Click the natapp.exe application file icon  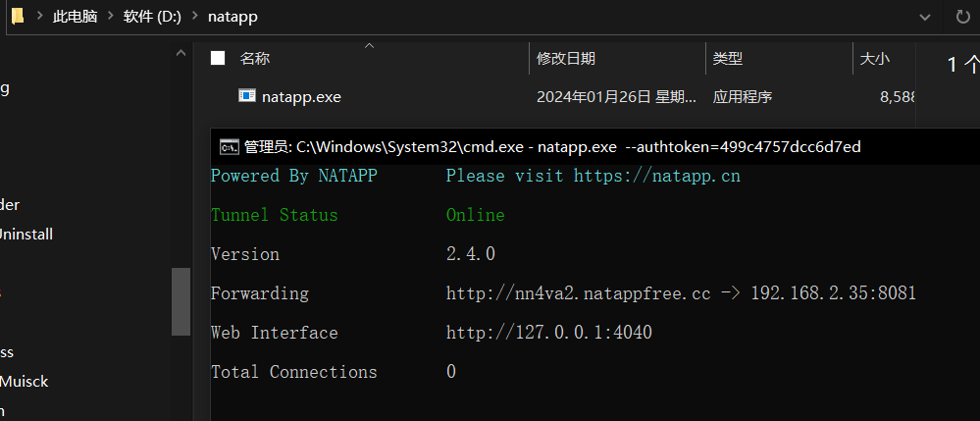247,96
